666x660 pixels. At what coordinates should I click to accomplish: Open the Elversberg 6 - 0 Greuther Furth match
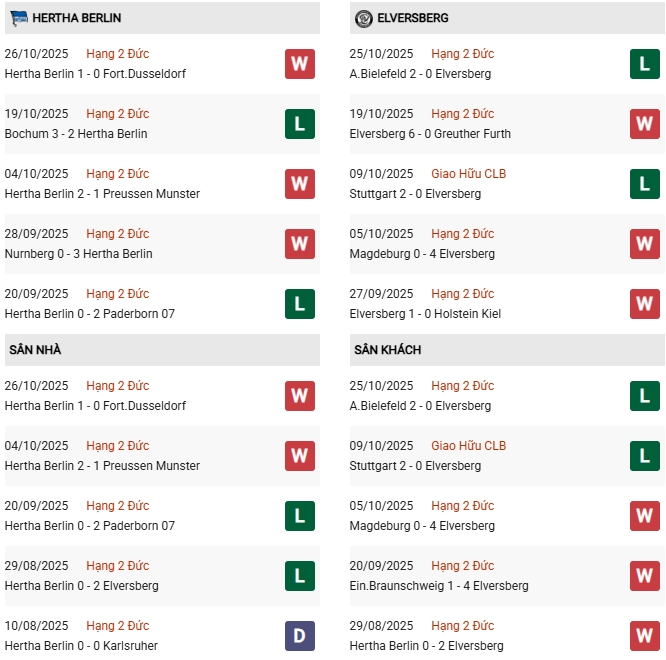tap(430, 134)
